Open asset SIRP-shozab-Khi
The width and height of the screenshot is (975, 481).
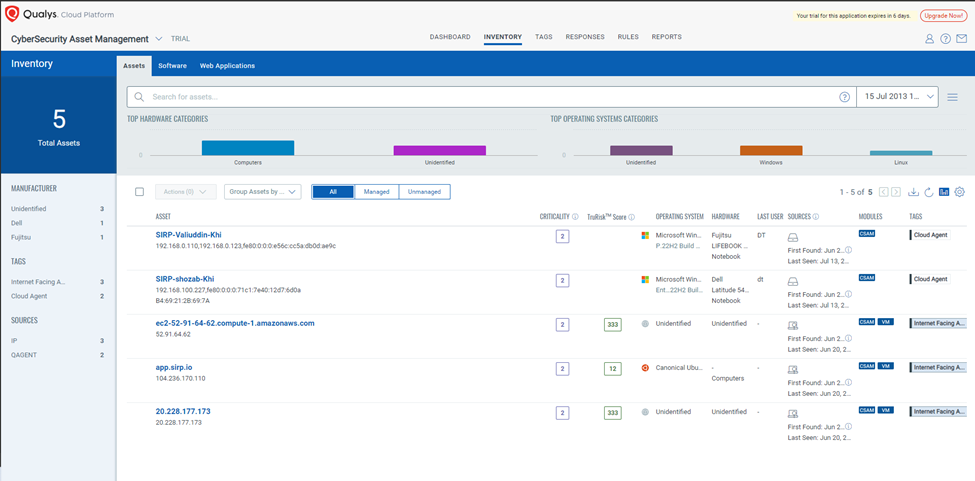(185, 279)
